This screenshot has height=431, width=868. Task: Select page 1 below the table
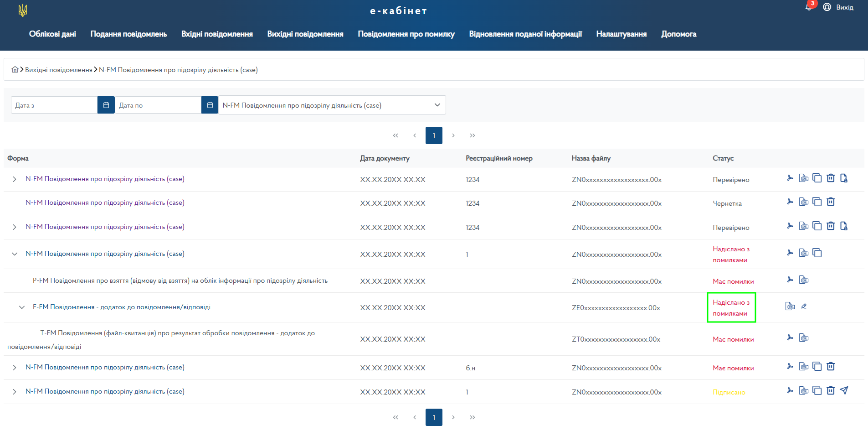coord(434,417)
